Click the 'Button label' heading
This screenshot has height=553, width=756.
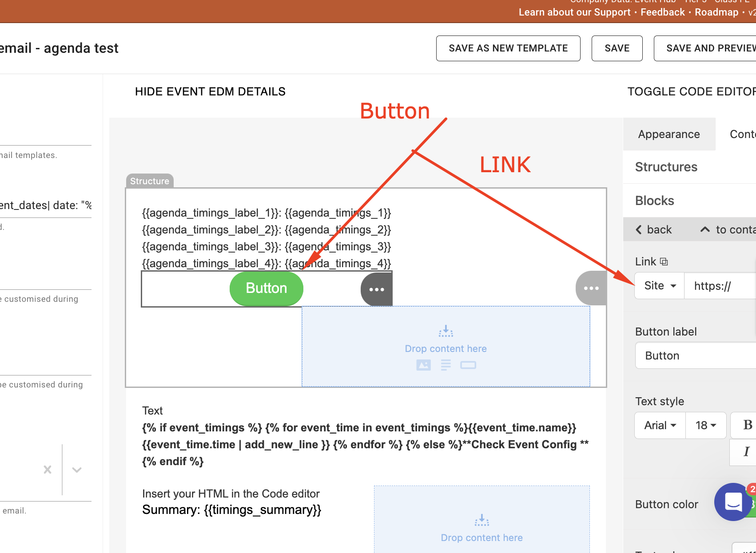coord(666,332)
